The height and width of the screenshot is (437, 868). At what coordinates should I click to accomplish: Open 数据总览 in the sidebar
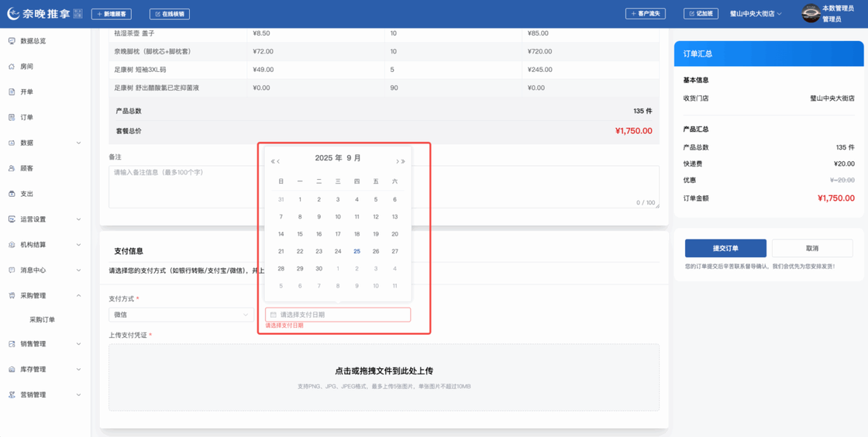33,41
